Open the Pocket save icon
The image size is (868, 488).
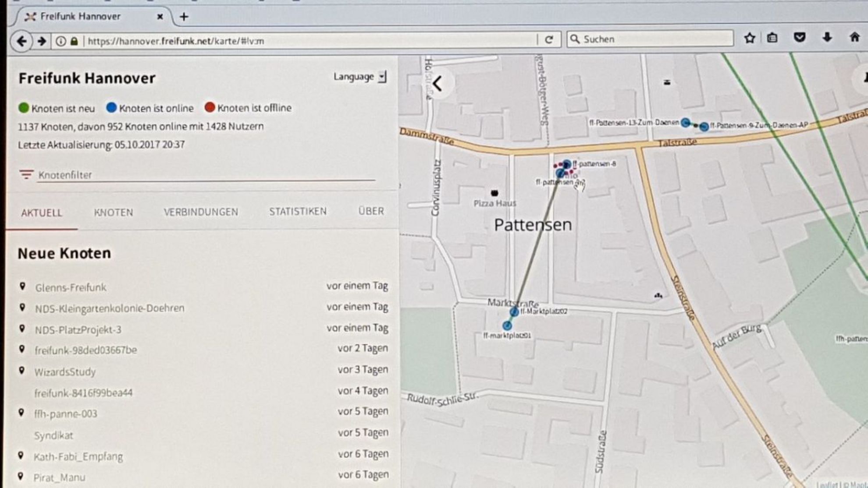point(800,38)
